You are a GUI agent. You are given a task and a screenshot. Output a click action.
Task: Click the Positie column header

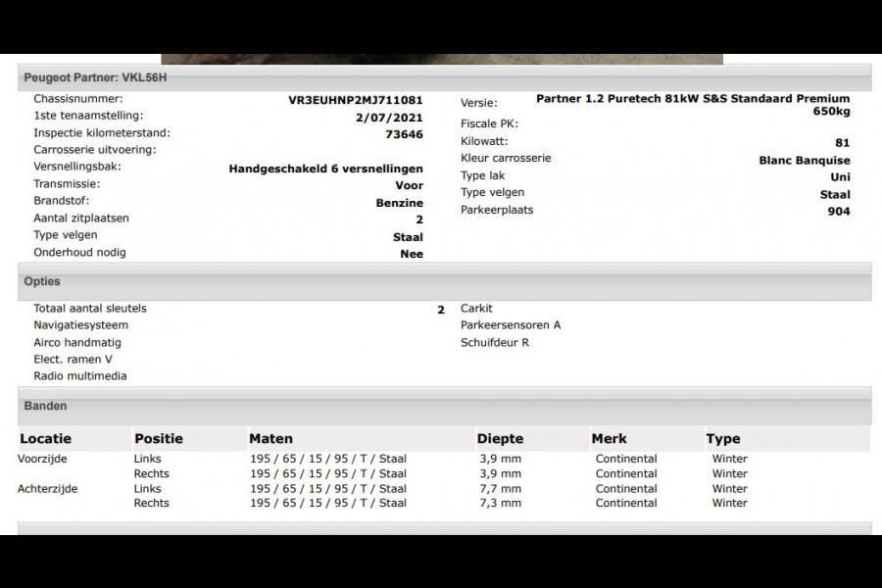[x=159, y=438]
